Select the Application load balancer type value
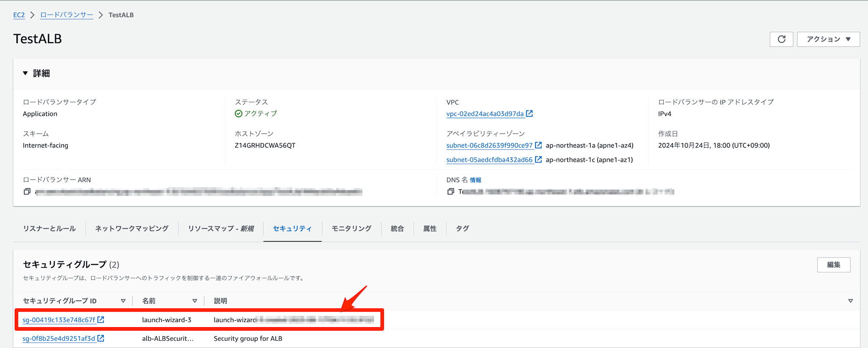The height and width of the screenshot is (348, 868). (40, 114)
